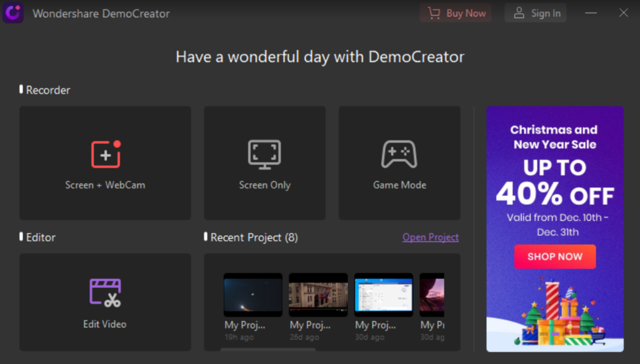Click the Editor section heading

(x=41, y=237)
